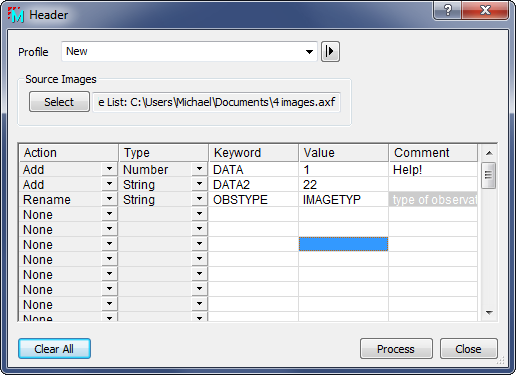This screenshot has width=516, height=375.
Task: Open the Profile dropdown showing New
Action: (x=189, y=52)
